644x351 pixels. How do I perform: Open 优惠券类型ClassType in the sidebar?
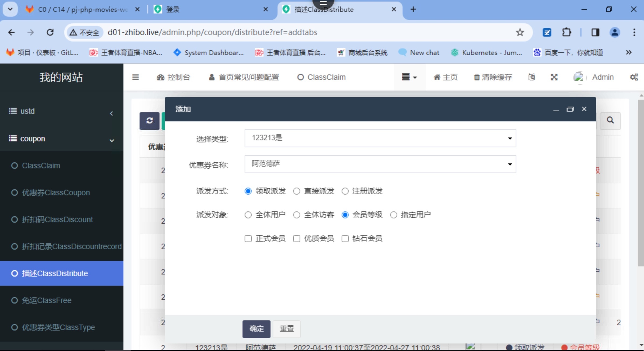[x=62, y=327]
